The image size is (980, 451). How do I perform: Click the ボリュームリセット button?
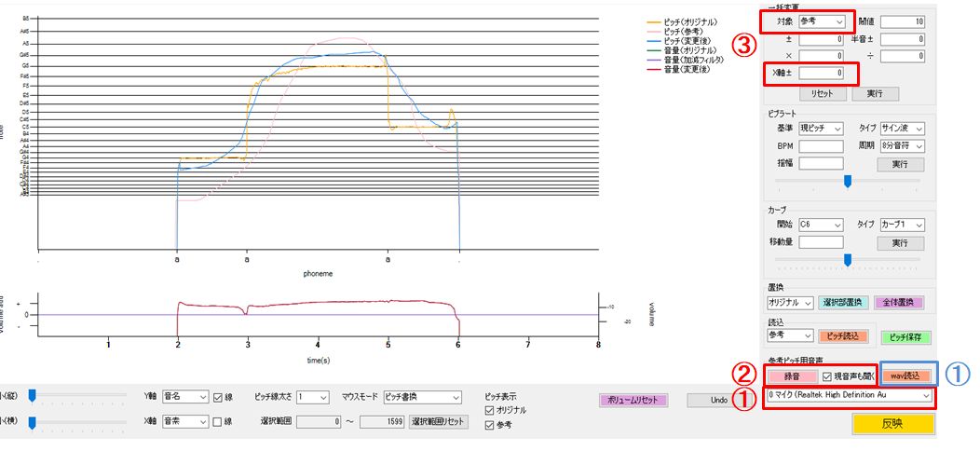point(633,401)
